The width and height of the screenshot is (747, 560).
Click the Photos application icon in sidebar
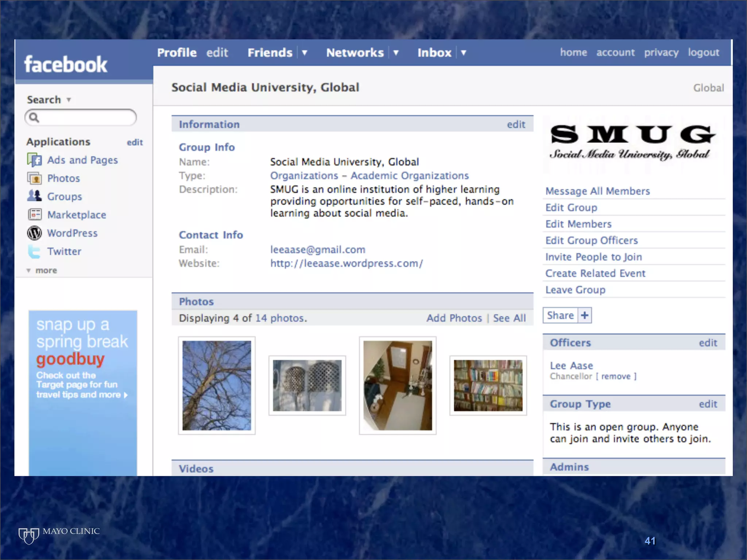click(34, 178)
